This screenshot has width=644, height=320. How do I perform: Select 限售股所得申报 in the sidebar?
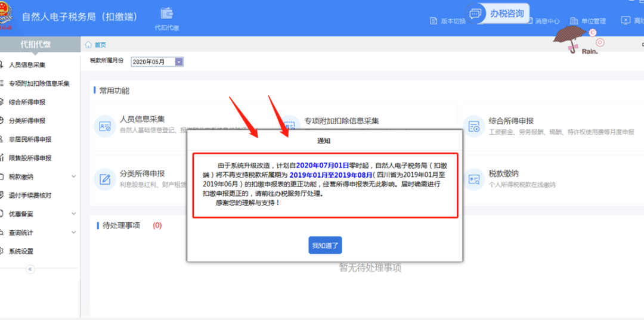coord(30,158)
